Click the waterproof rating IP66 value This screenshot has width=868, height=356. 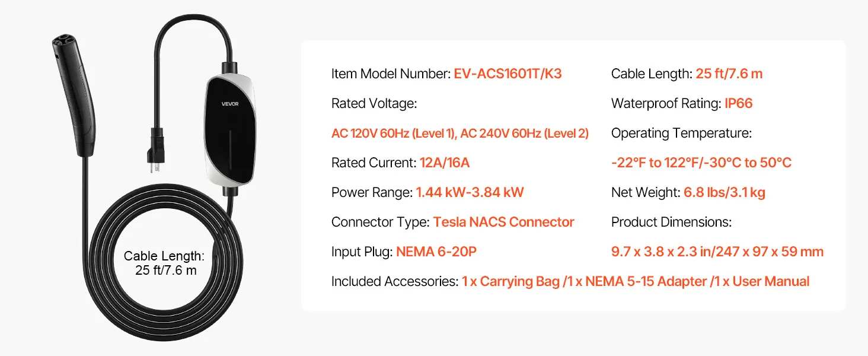pyautogui.click(x=738, y=104)
